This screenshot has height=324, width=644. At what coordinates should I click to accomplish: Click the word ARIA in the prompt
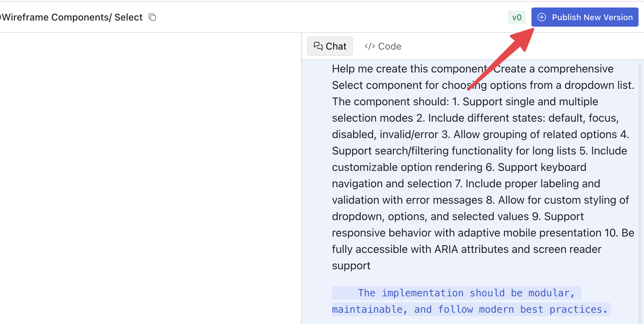(446, 249)
